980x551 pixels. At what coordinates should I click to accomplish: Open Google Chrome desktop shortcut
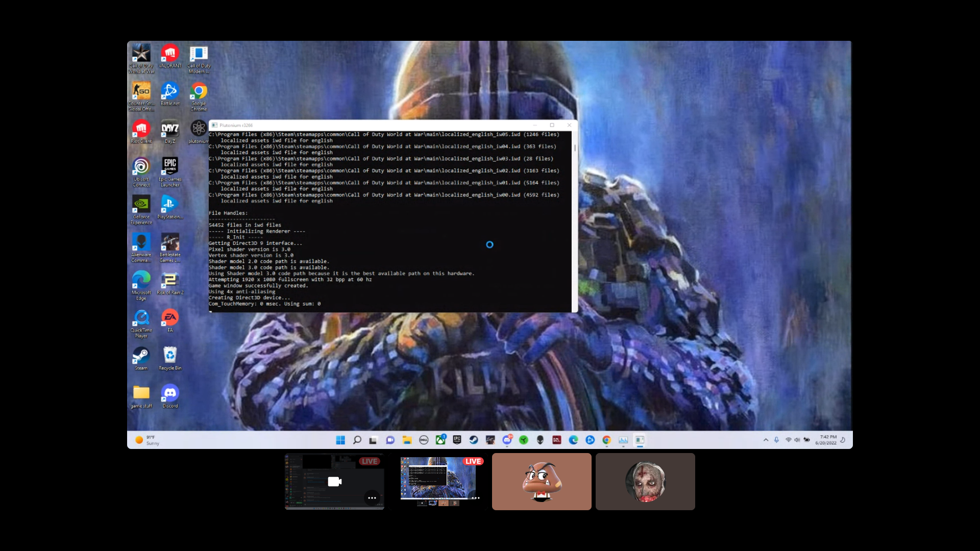199,96
